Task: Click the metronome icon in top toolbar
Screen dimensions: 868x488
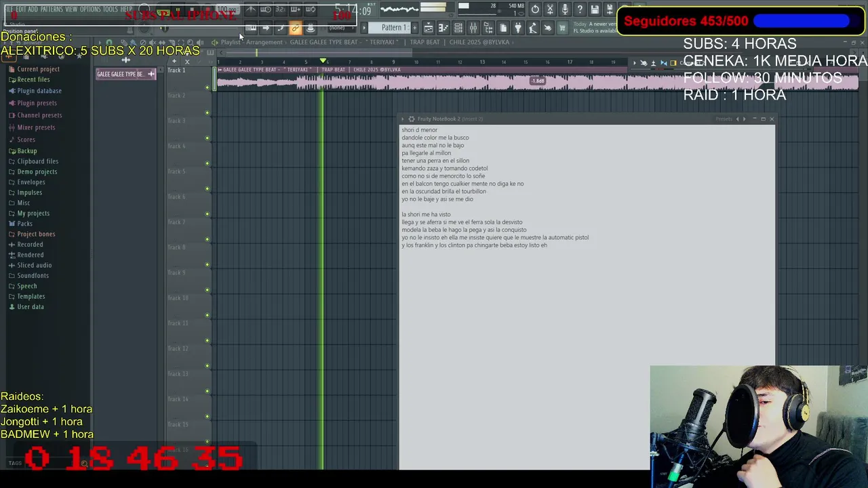Action: [251, 9]
